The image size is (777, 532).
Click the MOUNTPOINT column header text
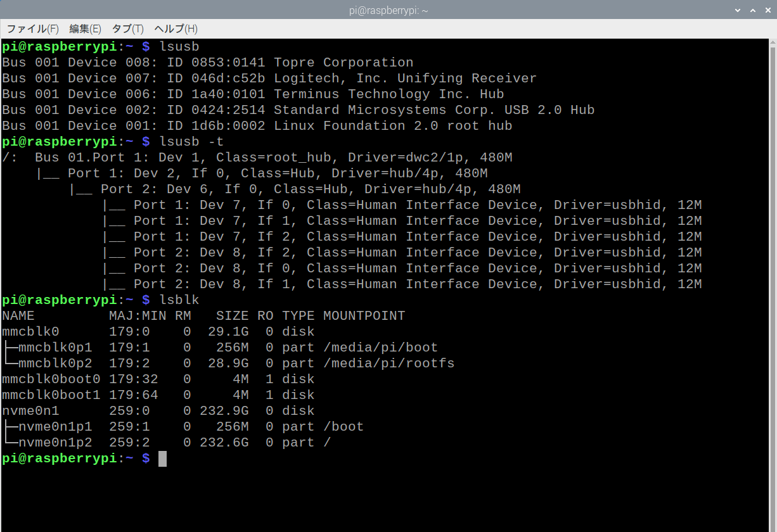click(364, 315)
